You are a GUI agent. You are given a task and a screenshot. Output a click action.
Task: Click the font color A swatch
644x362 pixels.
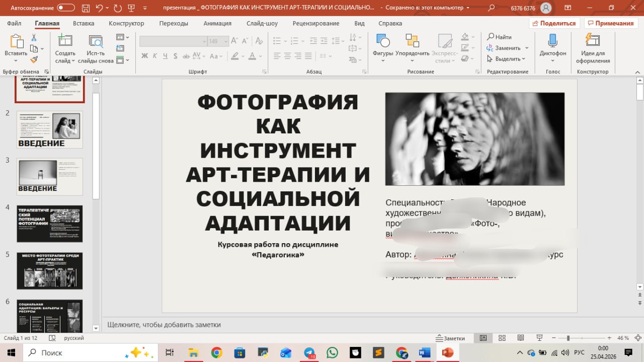pos(253,56)
